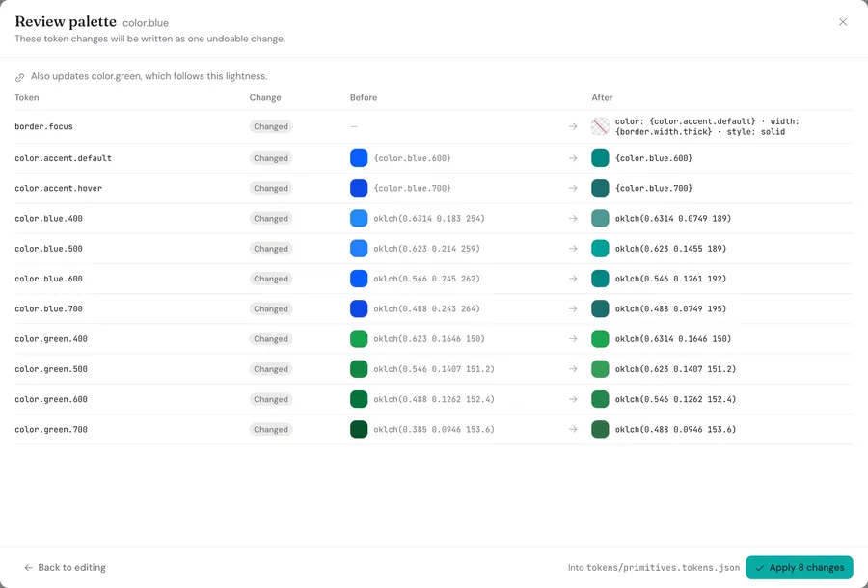The width and height of the screenshot is (868, 588).
Task: Click the after swatch of color.green.400
Action: (x=600, y=338)
